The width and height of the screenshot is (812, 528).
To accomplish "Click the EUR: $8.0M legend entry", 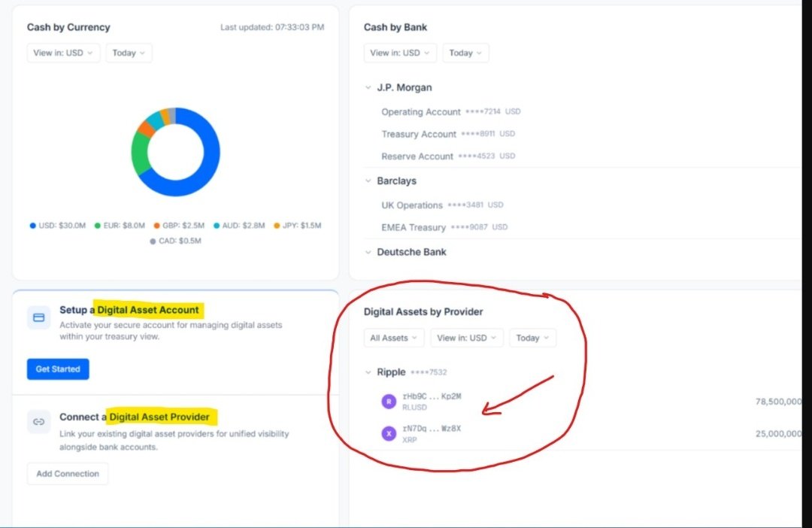I will click(120, 226).
